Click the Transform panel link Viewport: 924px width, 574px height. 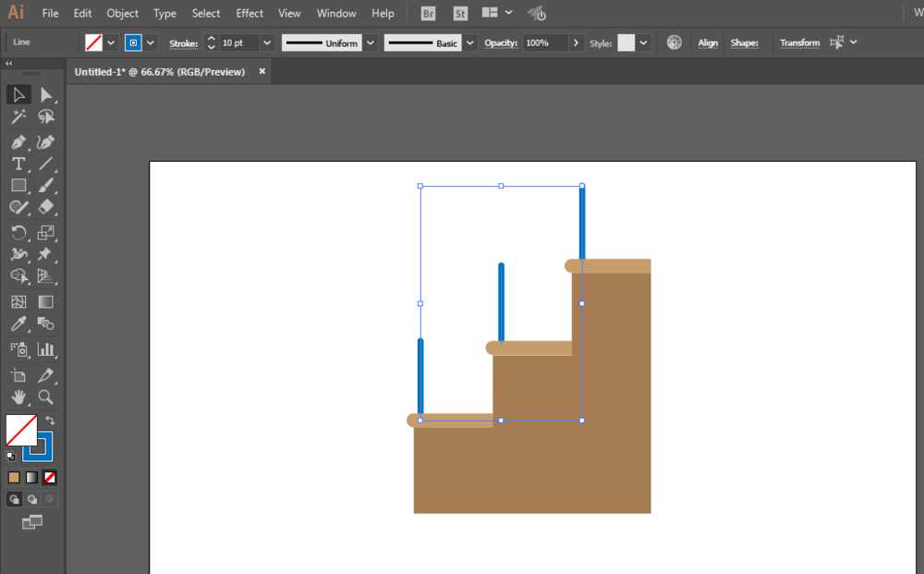coord(799,43)
